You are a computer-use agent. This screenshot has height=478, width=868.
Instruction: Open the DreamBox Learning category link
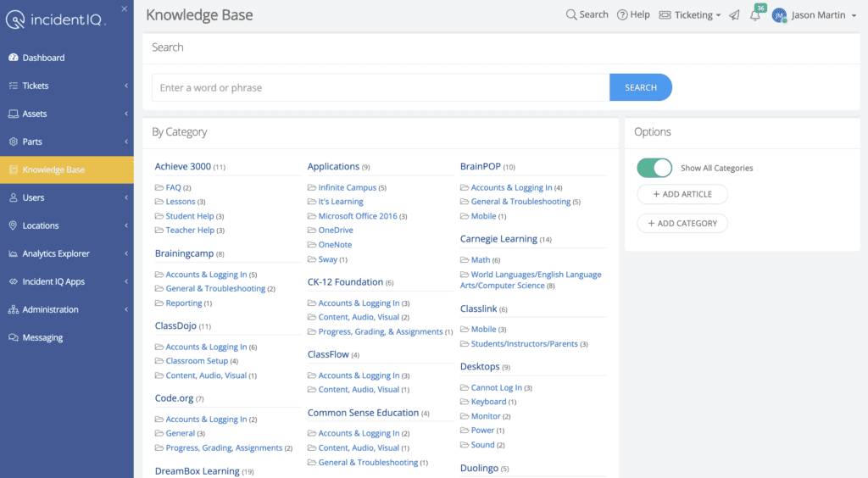click(197, 471)
